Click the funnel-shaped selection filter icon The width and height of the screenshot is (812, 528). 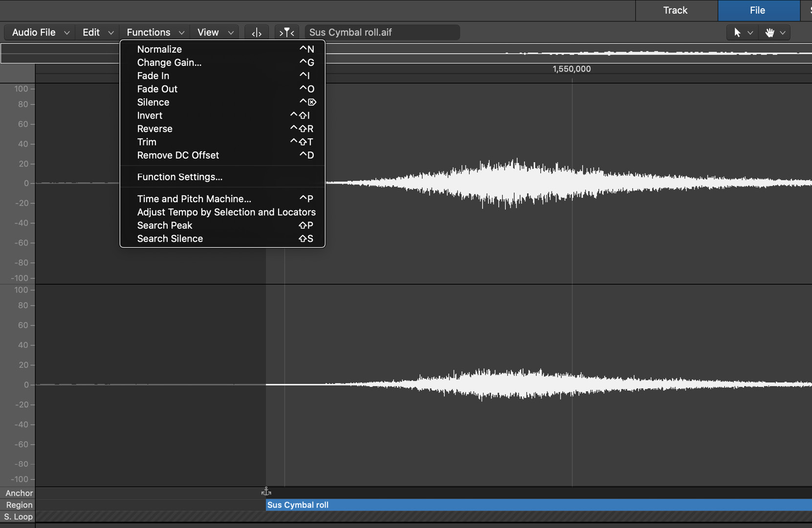[286, 32]
